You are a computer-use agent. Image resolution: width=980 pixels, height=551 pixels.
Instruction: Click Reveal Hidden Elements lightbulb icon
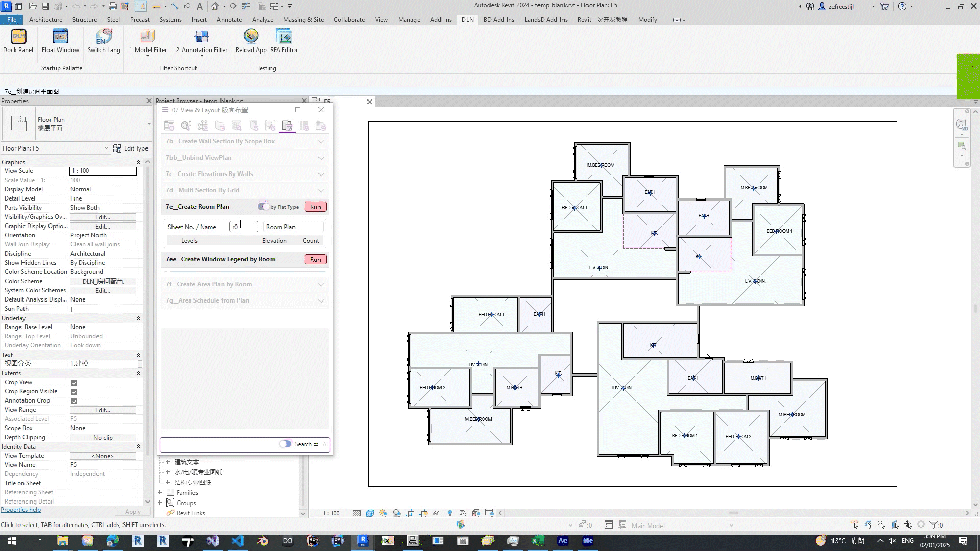coord(450,513)
